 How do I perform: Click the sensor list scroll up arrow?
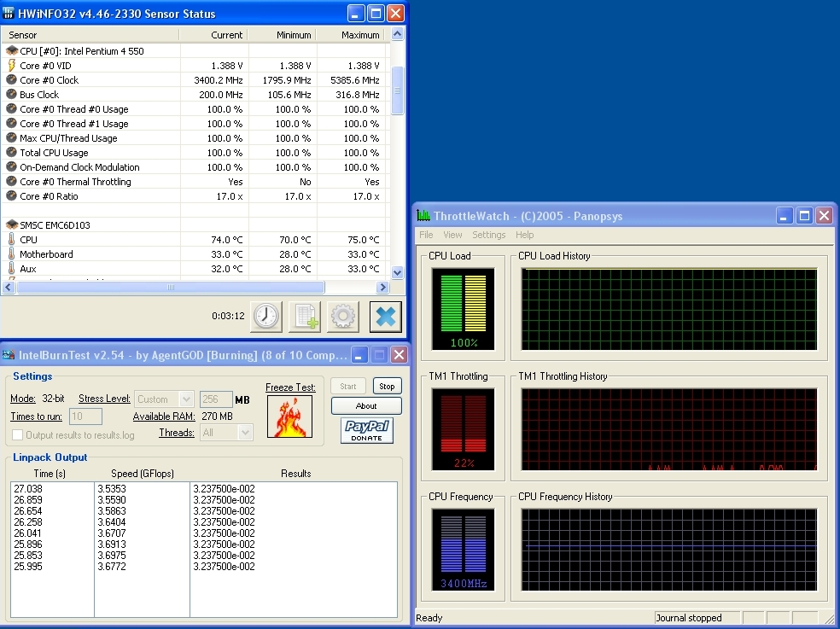(397, 34)
